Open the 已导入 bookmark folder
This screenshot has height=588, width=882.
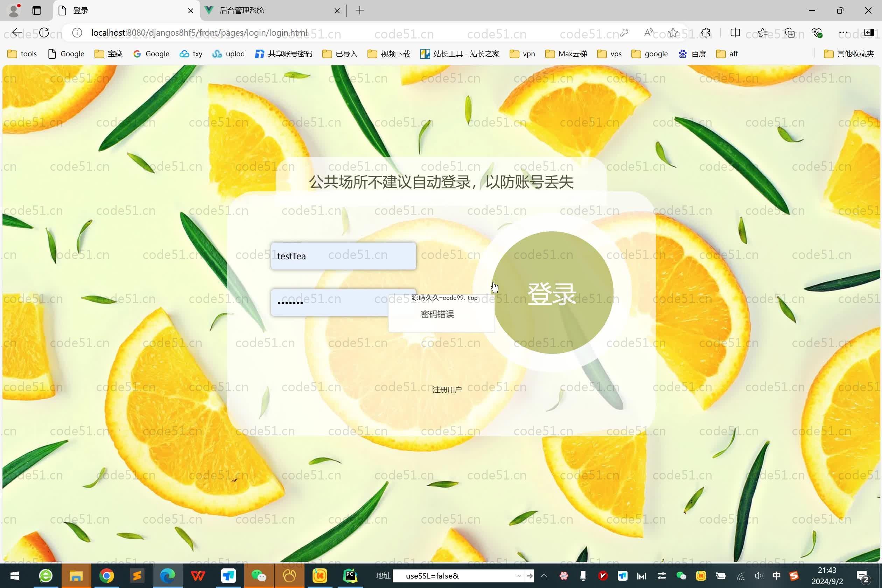click(340, 54)
